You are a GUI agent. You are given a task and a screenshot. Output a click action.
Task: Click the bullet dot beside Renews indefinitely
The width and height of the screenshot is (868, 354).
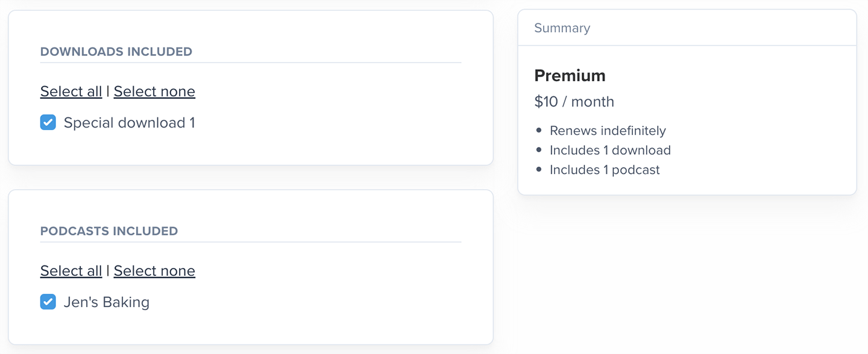click(x=539, y=131)
